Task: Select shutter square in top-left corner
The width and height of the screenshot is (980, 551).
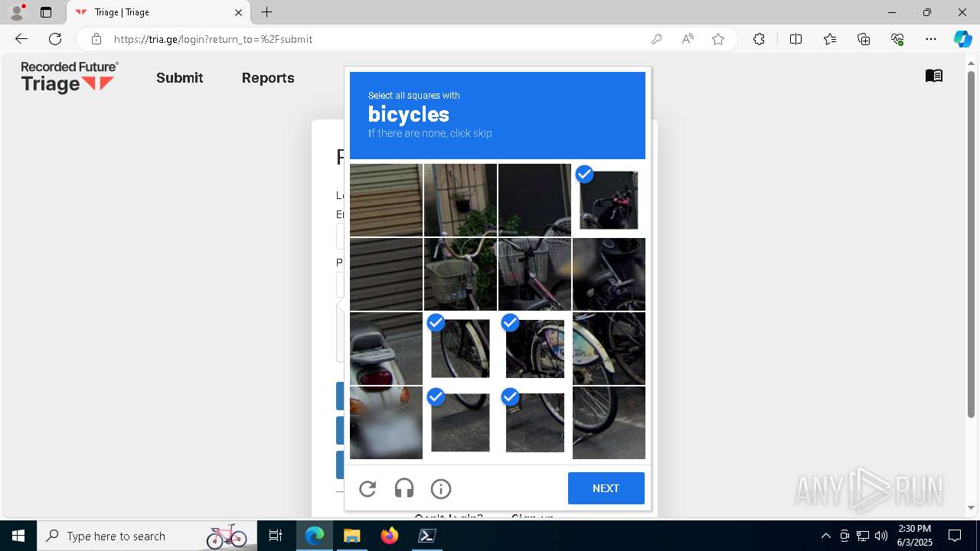Action: click(x=386, y=200)
